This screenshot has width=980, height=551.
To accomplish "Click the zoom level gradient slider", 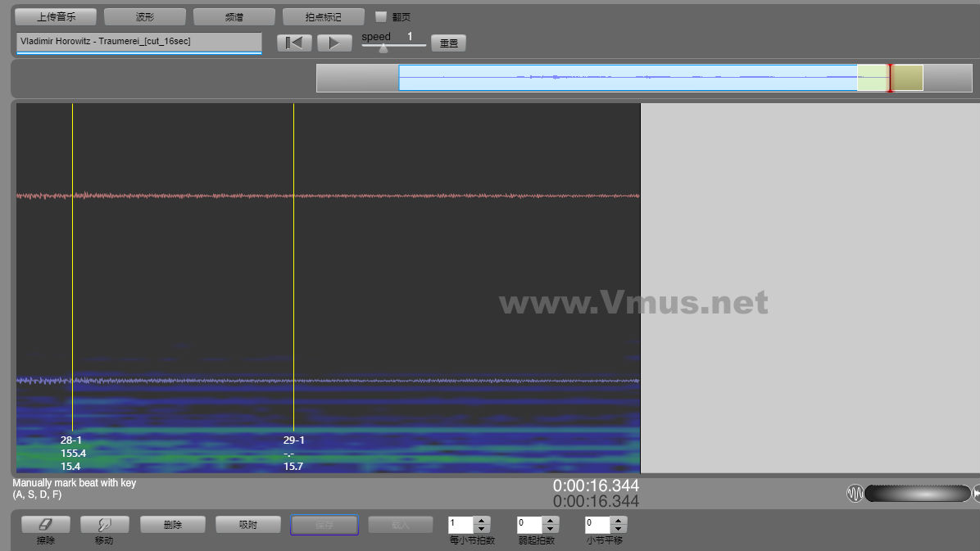I will pos(916,494).
